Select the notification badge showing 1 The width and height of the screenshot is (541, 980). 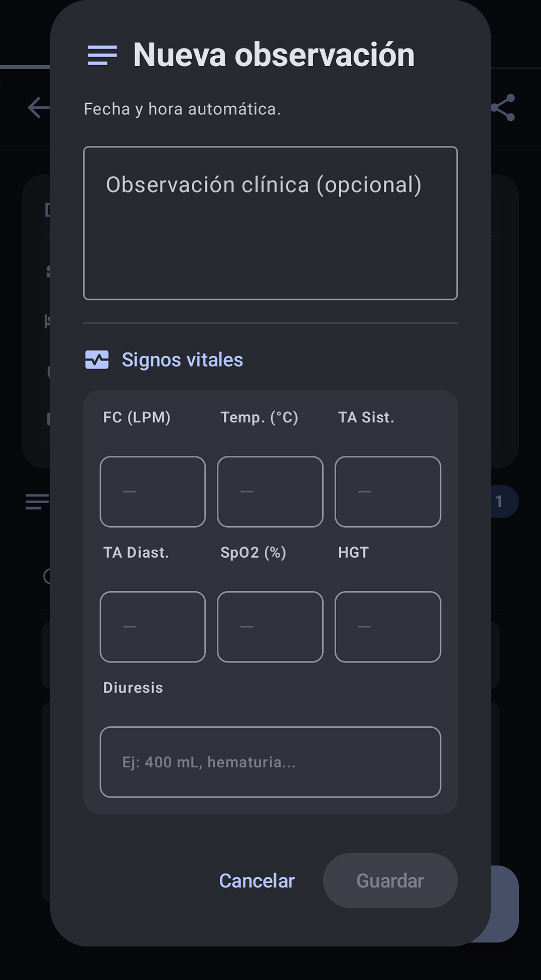pos(500,502)
